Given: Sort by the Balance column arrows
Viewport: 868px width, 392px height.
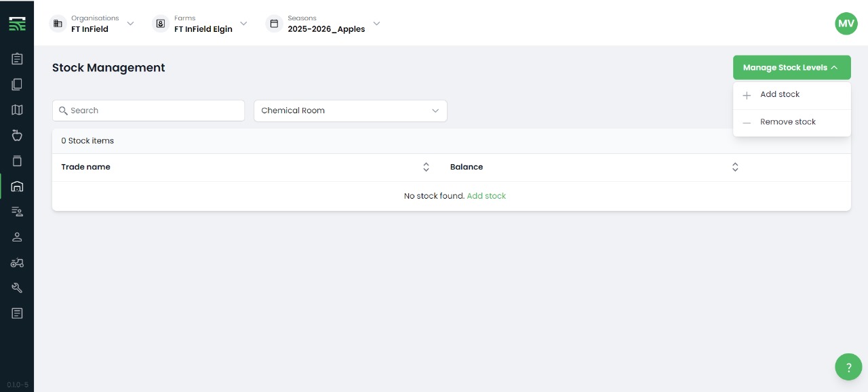Looking at the screenshot, I should [x=735, y=167].
